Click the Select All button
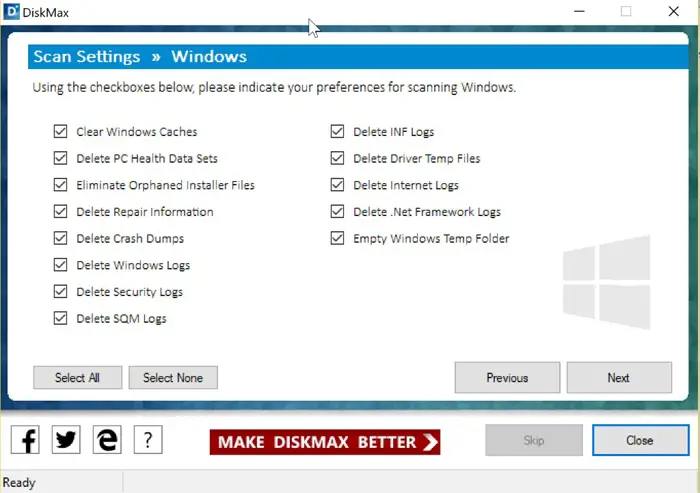This screenshot has width=700, height=493. (x=77, y=378)
